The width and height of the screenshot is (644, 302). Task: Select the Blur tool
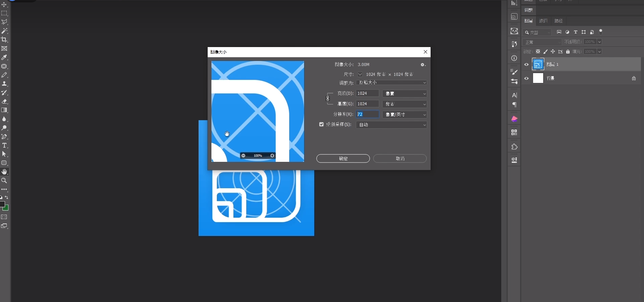pyautogui.click(x=4, y=119)
